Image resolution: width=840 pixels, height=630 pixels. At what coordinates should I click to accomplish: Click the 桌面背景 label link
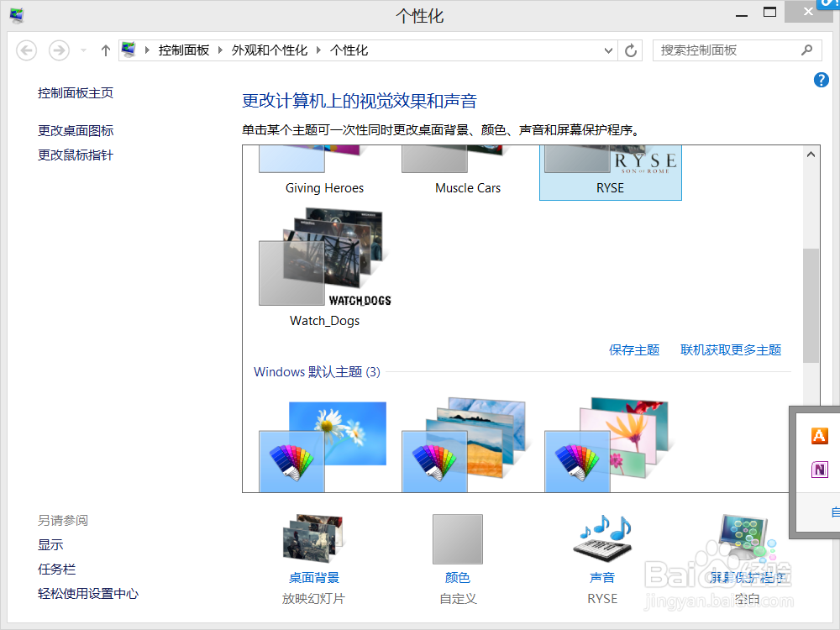tap(314, 578)
